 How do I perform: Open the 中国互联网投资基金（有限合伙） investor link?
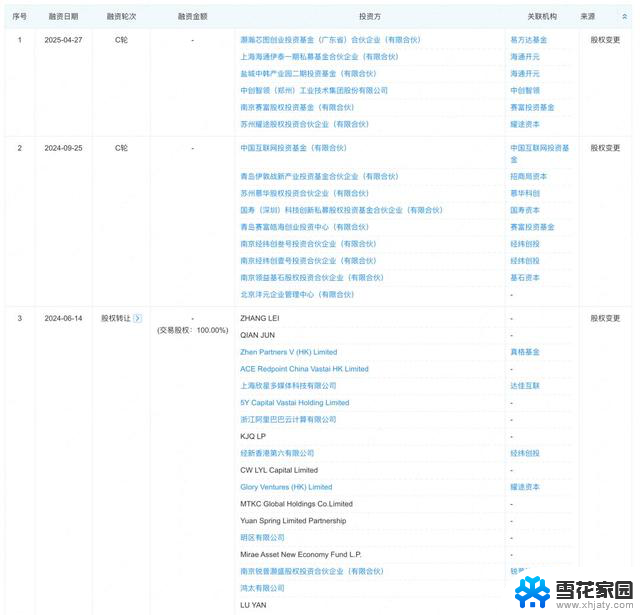point(293,148)
